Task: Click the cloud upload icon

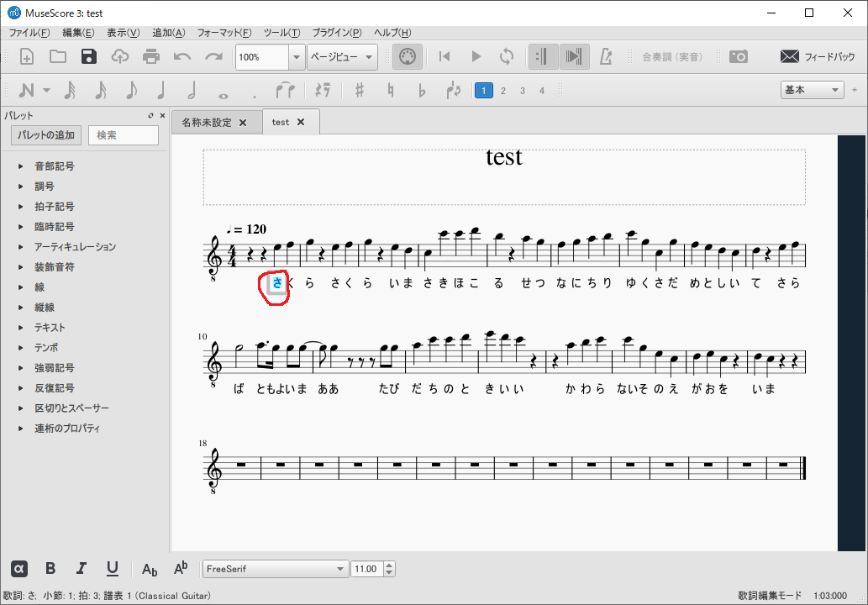Action: [119, 56]
